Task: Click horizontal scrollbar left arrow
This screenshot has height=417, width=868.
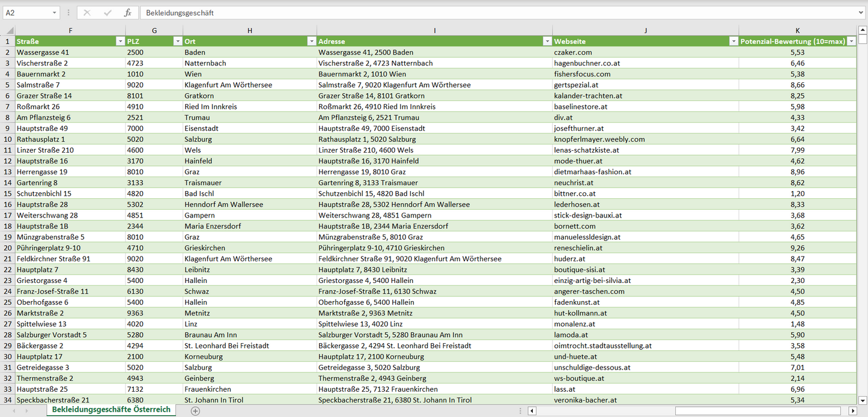Action: (x=532, y=411)
